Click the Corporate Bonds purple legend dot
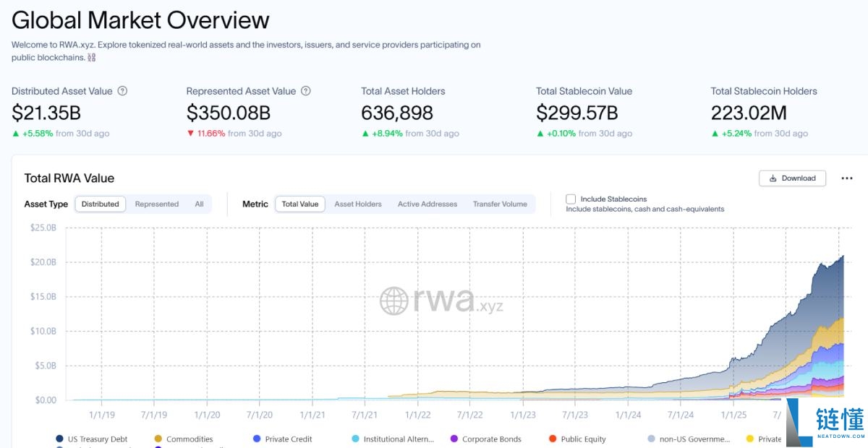Image resolution: width=868 pixels, height=448 pixels. (454, 439)
